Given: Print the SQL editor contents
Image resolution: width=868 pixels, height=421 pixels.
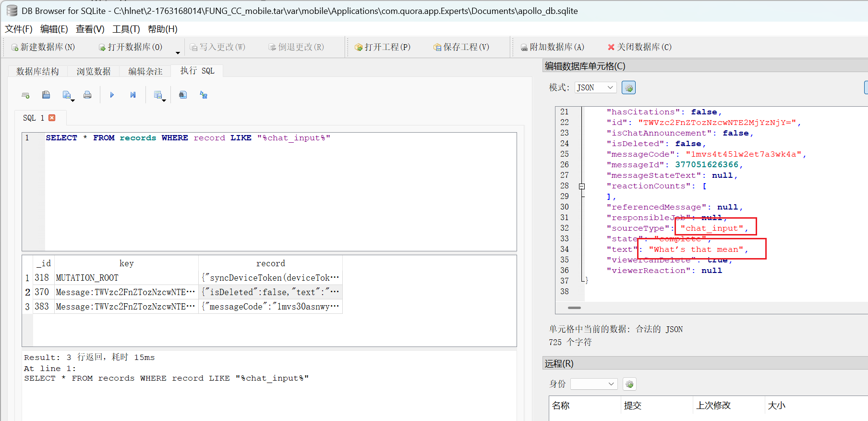Looking at the screenshot, I should [x=87, y=95].
